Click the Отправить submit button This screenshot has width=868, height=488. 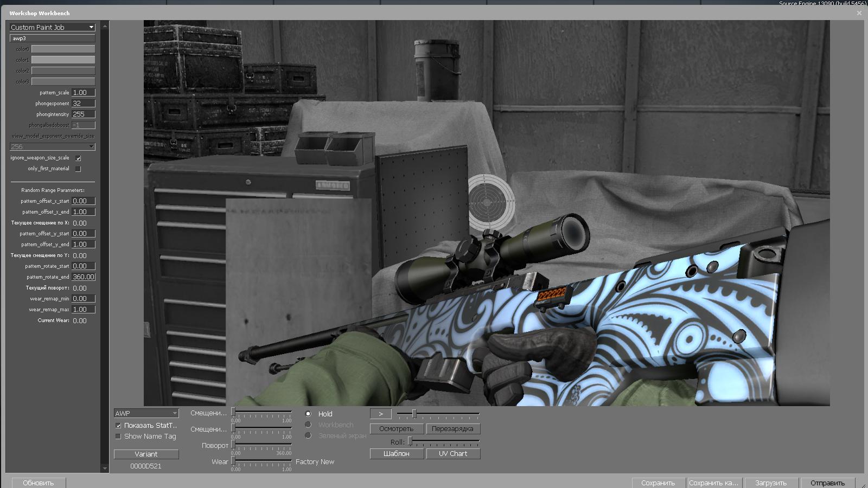click(x=828, y=483)
